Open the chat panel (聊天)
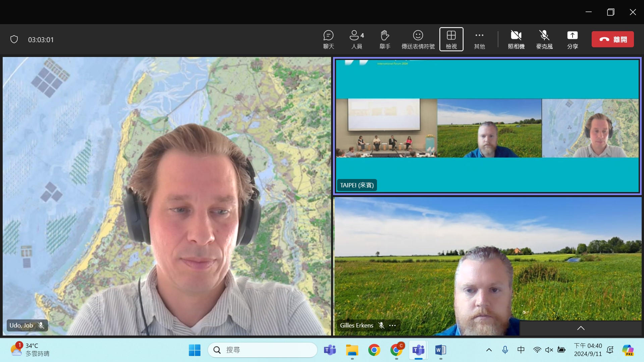 point(328,39)
